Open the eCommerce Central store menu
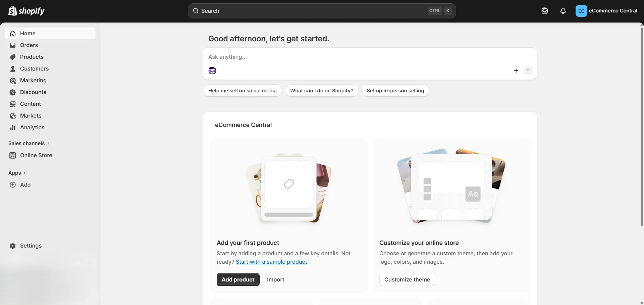 pyautogui.click(x=607, y=11)
